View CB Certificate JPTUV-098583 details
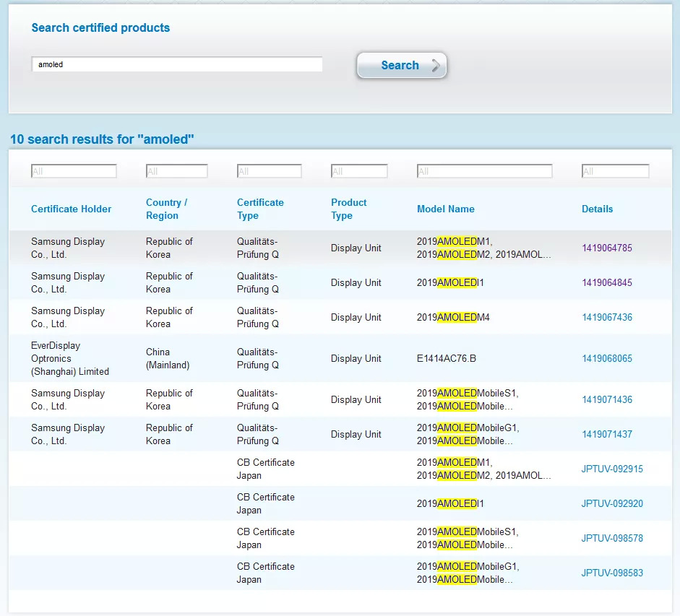This screenshot has height=616, width=680. click(612, 573)
